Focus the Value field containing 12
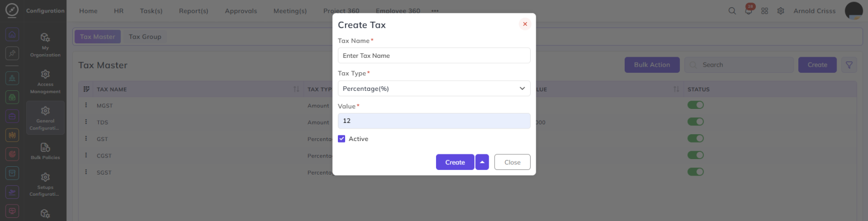 [434, 121]
